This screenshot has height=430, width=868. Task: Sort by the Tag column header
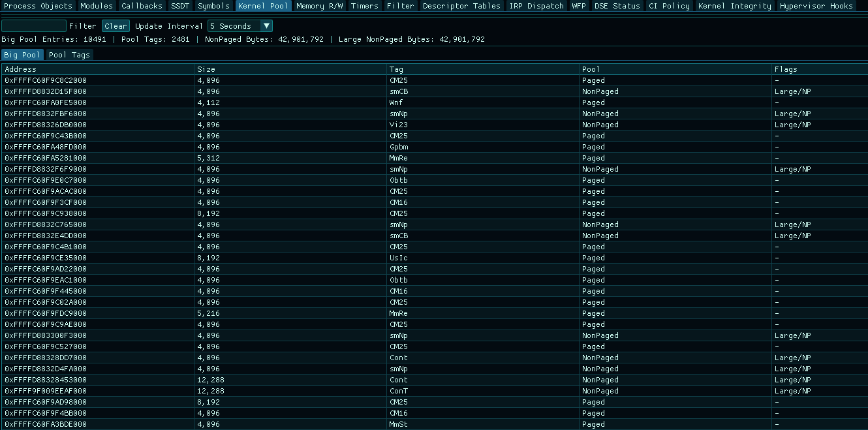483,69
